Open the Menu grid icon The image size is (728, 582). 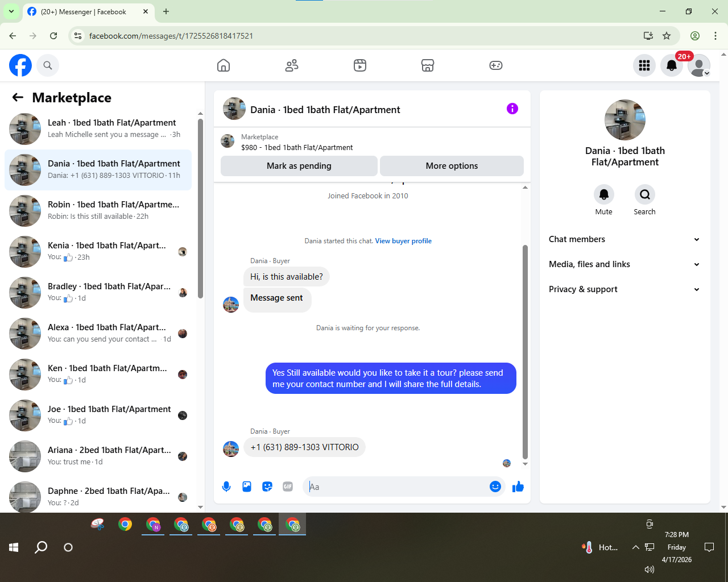[x=644, y=65]
